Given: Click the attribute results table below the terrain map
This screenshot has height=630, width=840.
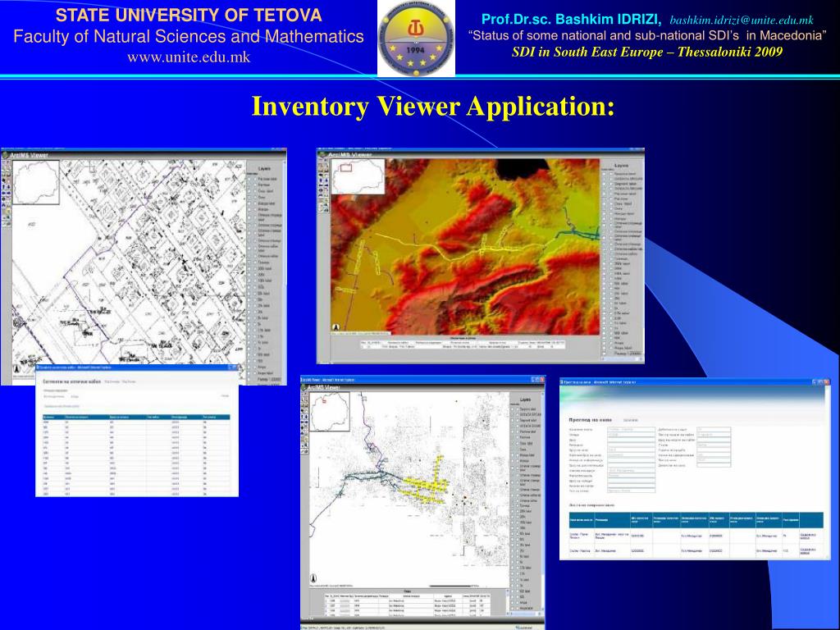Looking at the screenshot, I should tap(463, 345).
